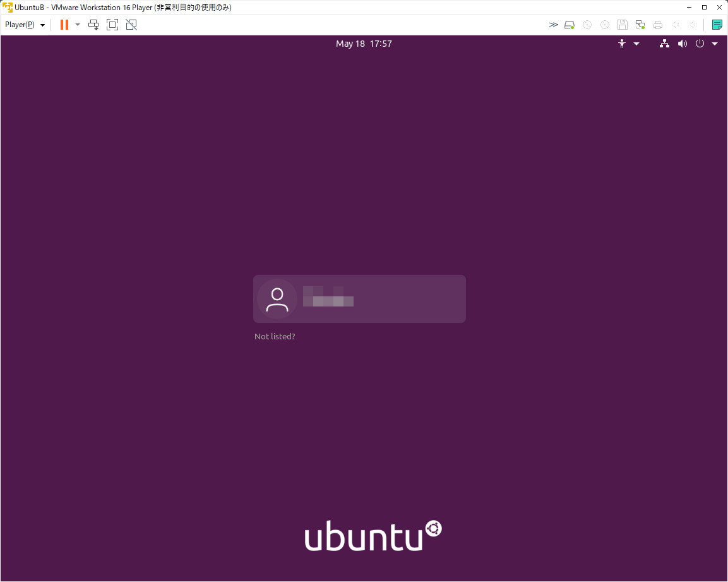Image resolution: width=728 pixels, height=582 pixels.
Task: Open the Player(P) menu
Action: (x=25, y=25)
